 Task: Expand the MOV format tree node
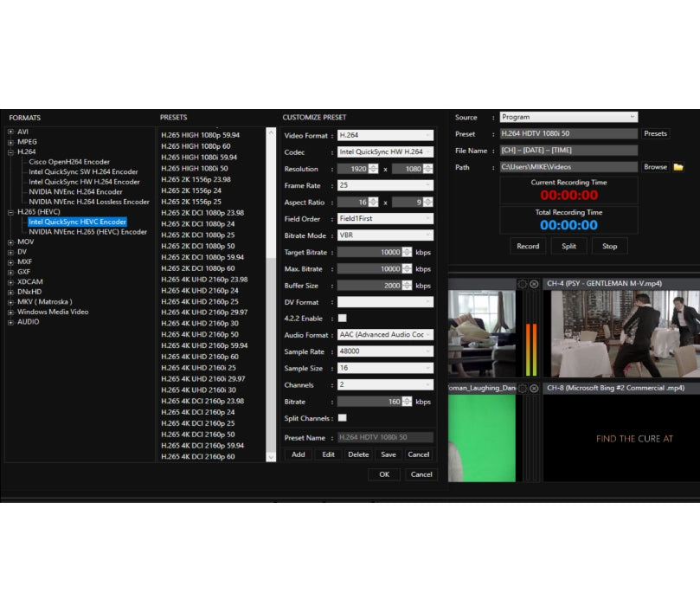click(10, 242)
